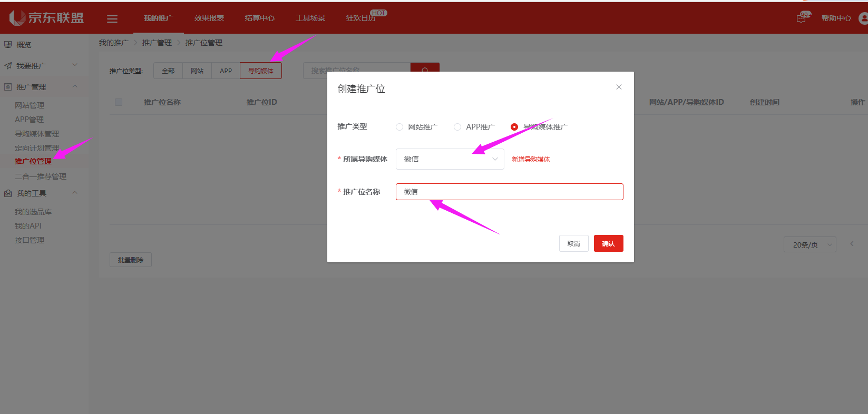Click the 确认 button
Screen dimensions: 868x414
pyautogui.click(x=609, y=243)
